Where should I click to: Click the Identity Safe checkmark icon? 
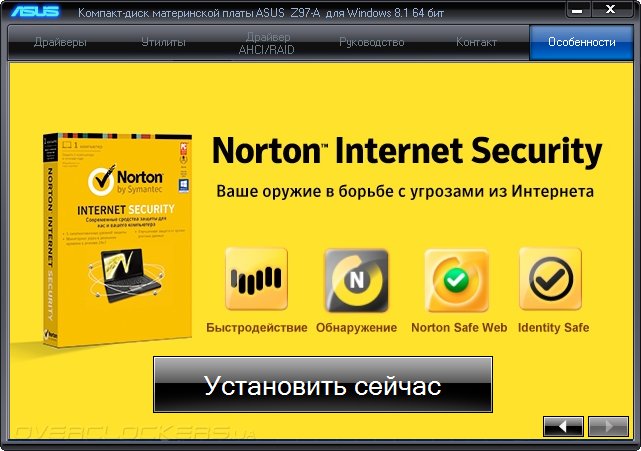click(x=550, y=279)
